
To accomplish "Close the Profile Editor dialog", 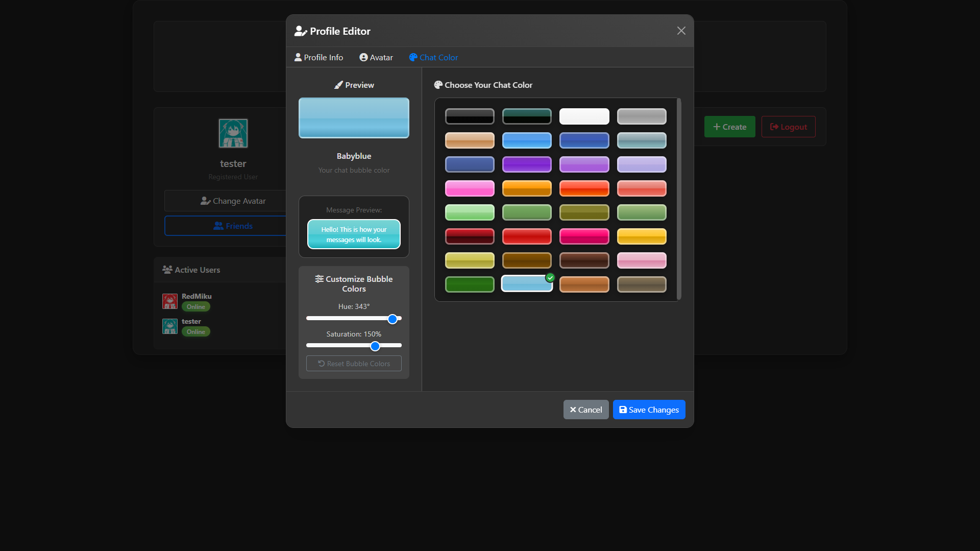I will pos(681,31).
